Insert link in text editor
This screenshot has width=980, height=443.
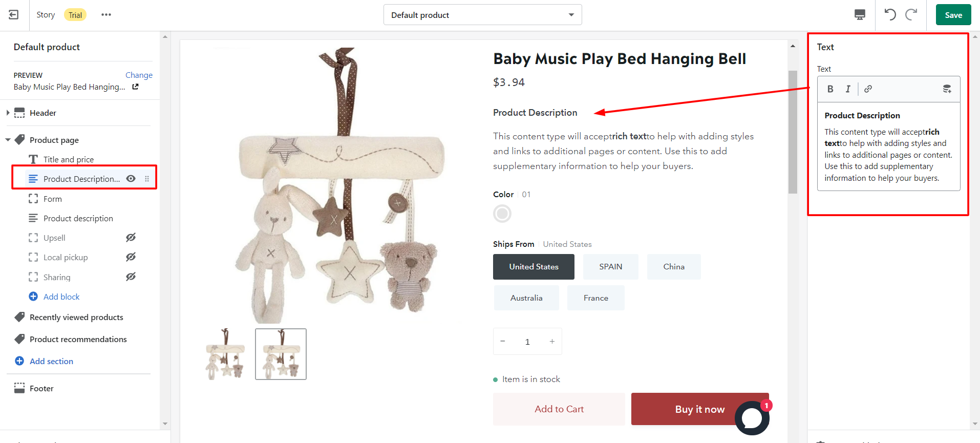868,89
